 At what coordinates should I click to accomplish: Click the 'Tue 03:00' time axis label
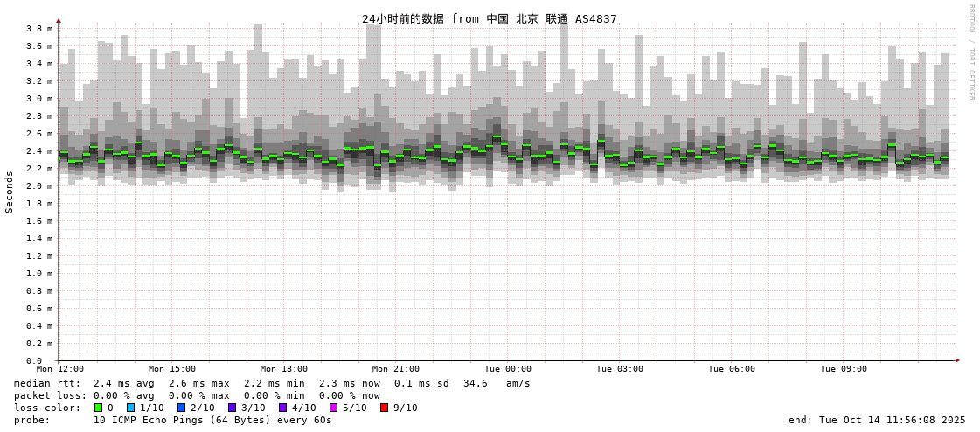click(620, 369)
